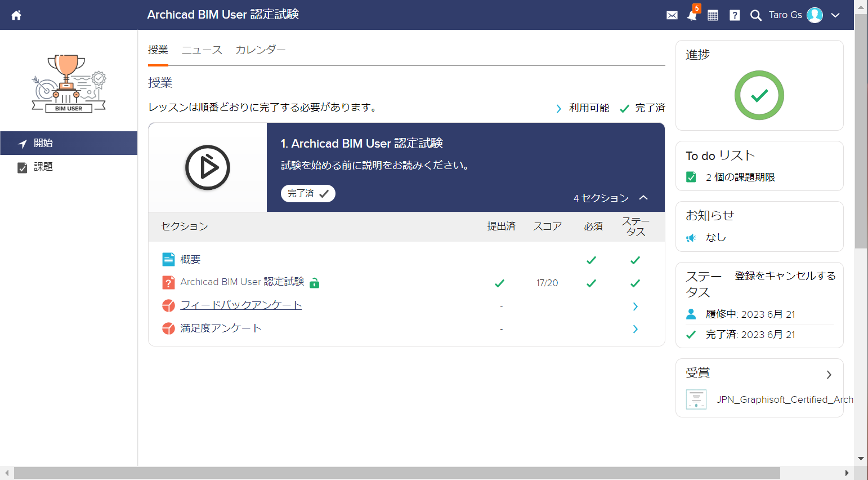Click the Archicad BIM User 認定試験 quiz icon

pos(168,282)
